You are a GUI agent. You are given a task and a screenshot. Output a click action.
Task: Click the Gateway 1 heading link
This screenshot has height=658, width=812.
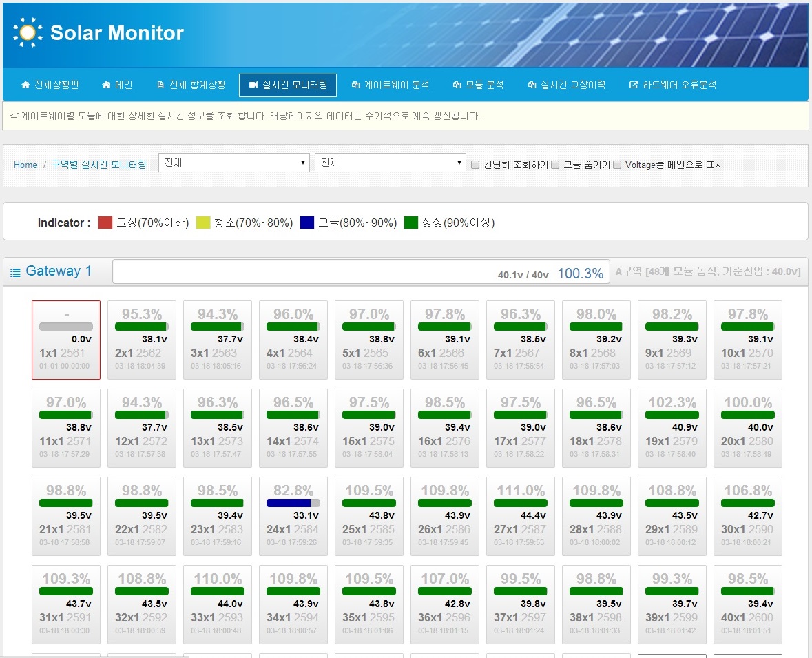[x=59, y=271]
